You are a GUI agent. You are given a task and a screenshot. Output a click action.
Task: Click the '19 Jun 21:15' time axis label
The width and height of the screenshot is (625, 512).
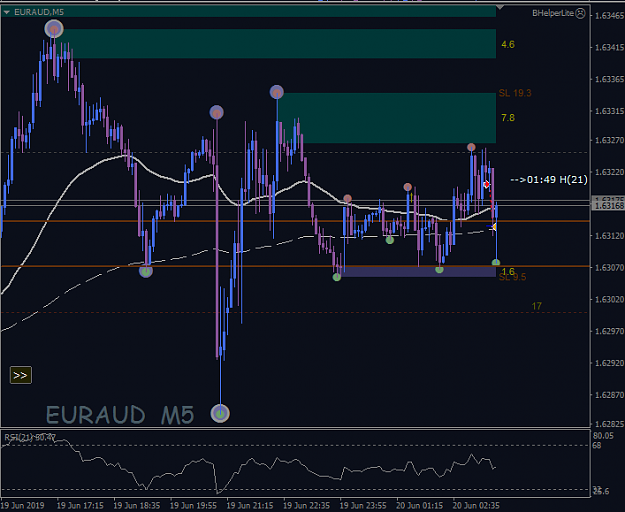(x=250, y=505)
